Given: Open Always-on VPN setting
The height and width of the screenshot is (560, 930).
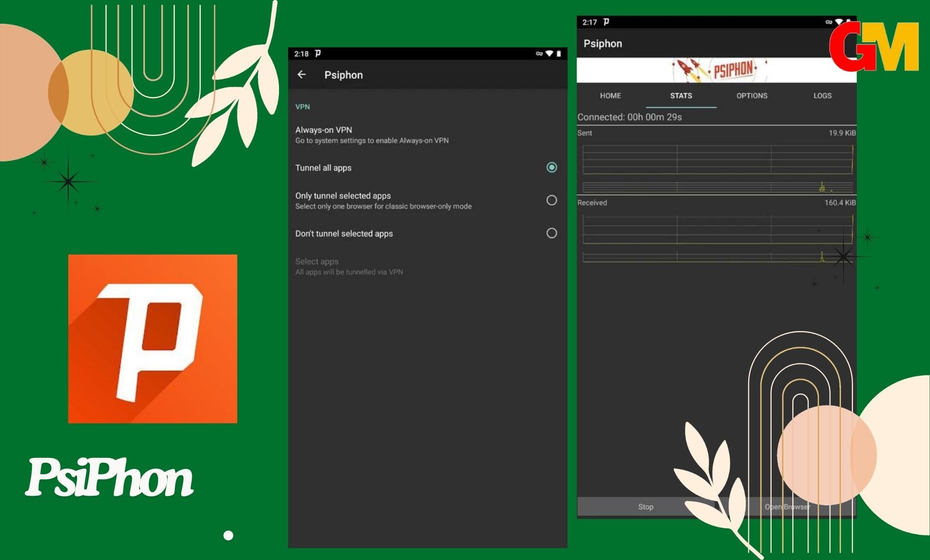Looking at the screenshot, I should [x=428, y=135].
